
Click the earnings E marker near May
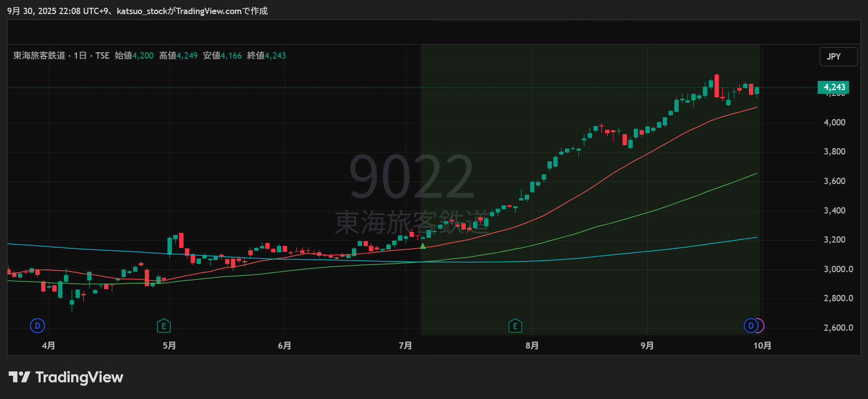coord(164,326)
